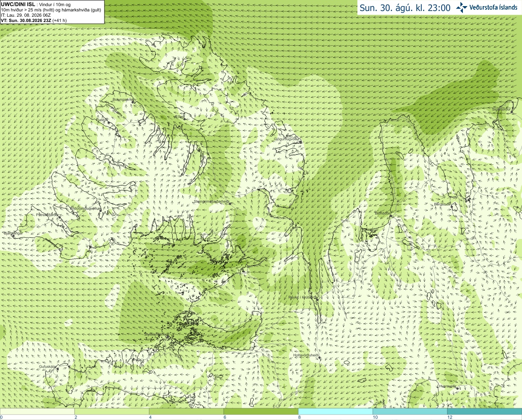Select the Gufuskálar station dot
This screenshot has width=522, height=420.
[x=58, y=369]
